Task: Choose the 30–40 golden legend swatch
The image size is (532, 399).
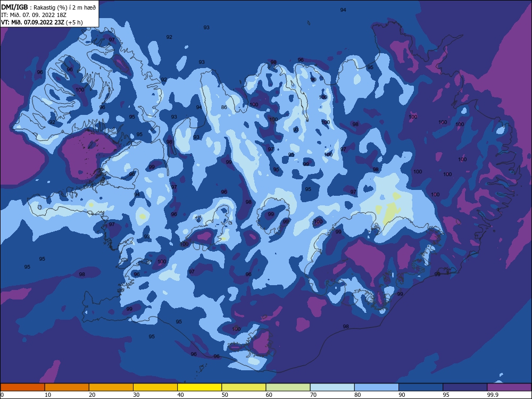Action: pos(155,387)
